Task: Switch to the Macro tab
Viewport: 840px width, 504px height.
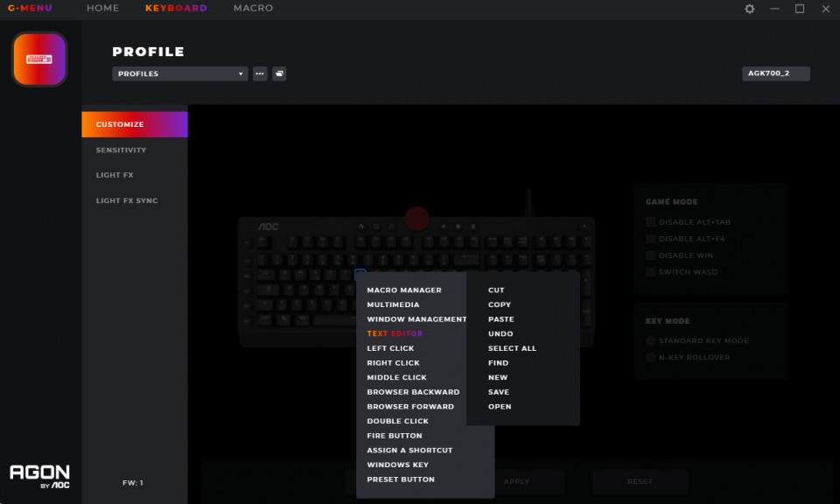Action: coord(254,8)
